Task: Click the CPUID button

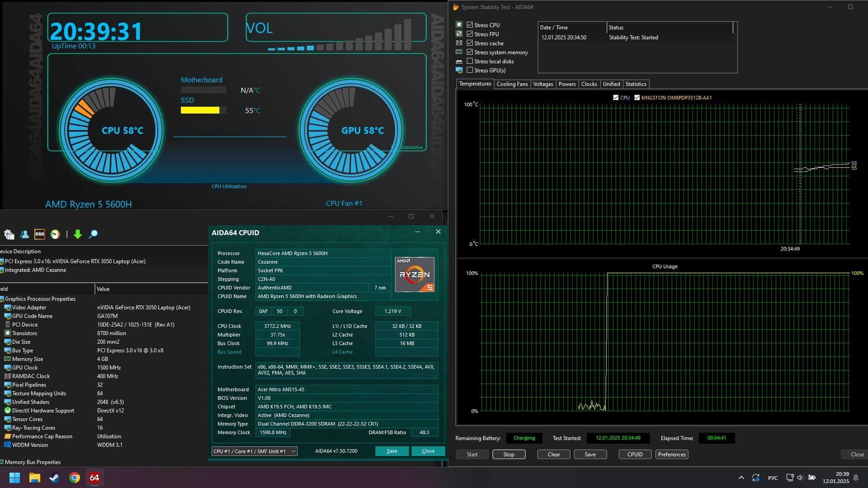Action: [x=635, y=455]
